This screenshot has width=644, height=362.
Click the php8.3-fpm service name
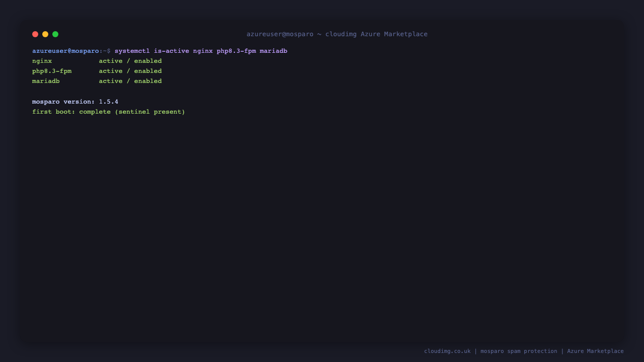[x=52, y=71]
